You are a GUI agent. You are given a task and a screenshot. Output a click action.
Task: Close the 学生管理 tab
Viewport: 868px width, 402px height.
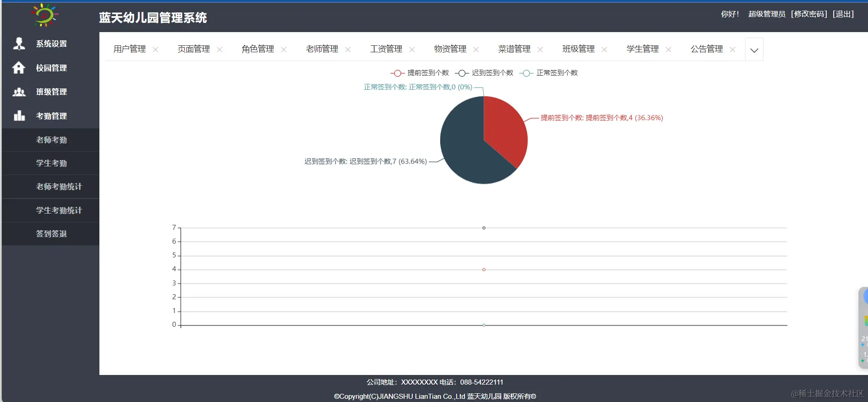pyautogui.click(x=668, y=50)
